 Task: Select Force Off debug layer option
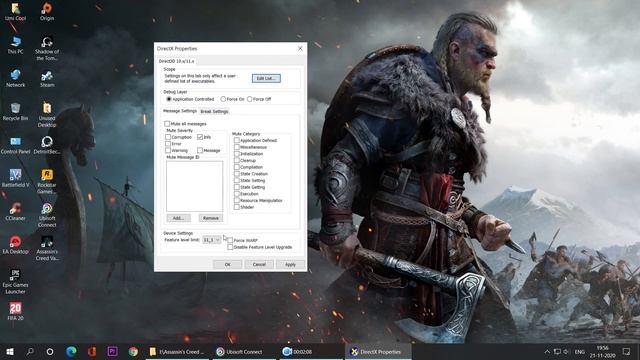[x=259, y=99]
